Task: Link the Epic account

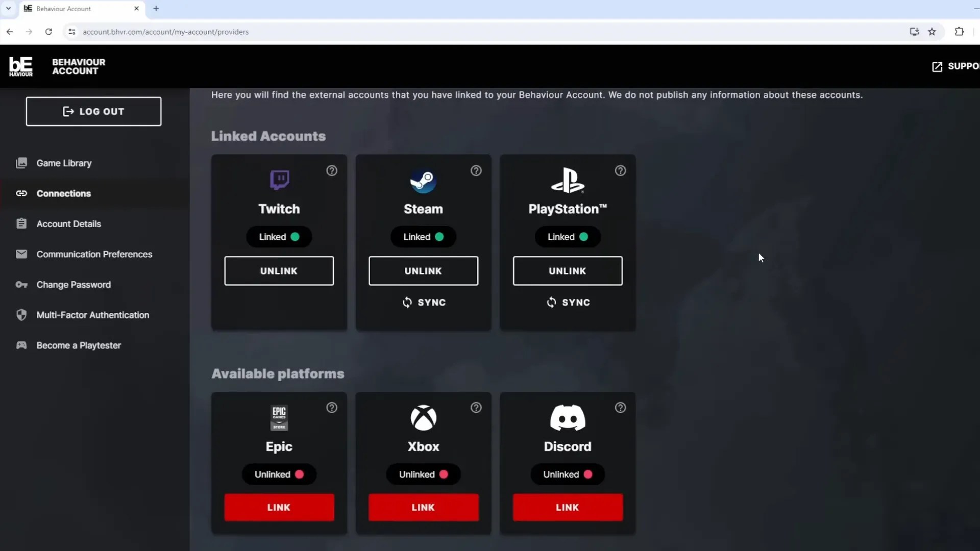Action: click(x=279, y=507)
